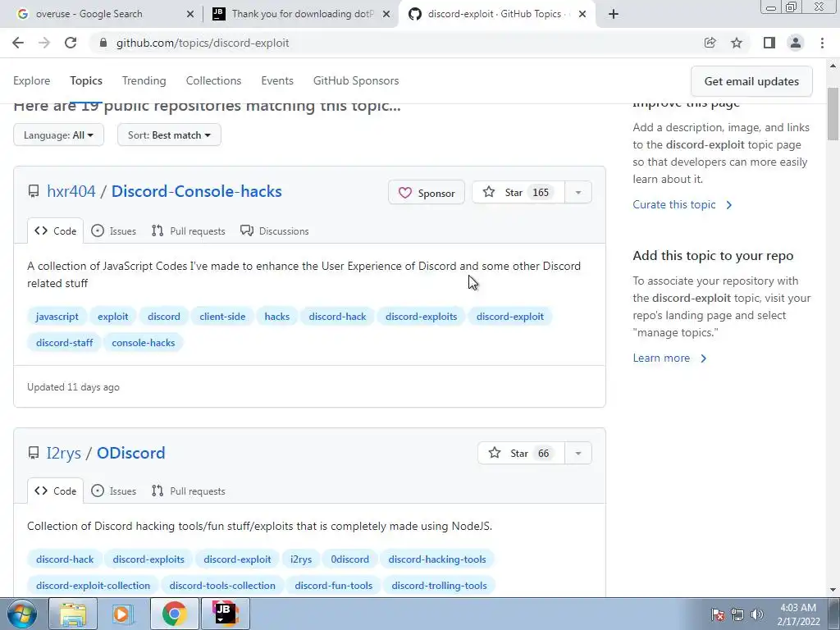Screen dimensions: 840x630
Task: Click the lock icon in address bar
Action: tap(103, 43)
